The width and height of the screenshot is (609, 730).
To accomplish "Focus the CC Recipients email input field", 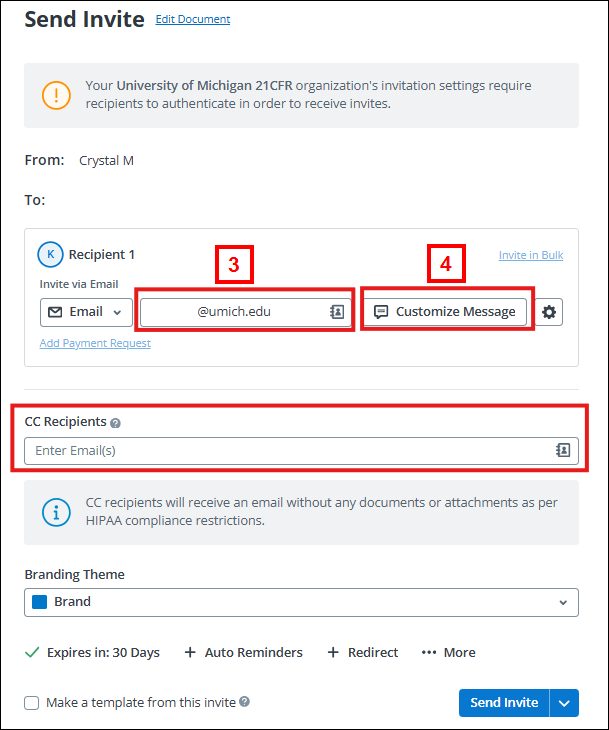I will (x=301, y=451).
